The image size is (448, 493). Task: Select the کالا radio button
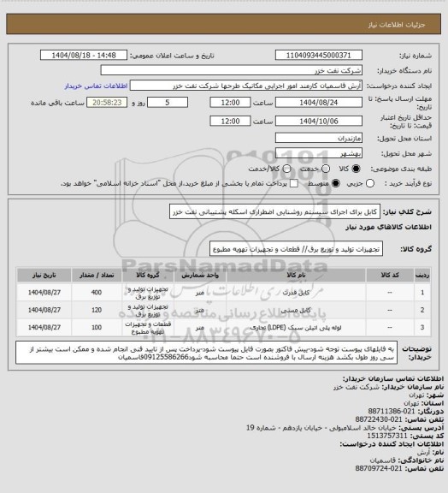click(356, 169)
